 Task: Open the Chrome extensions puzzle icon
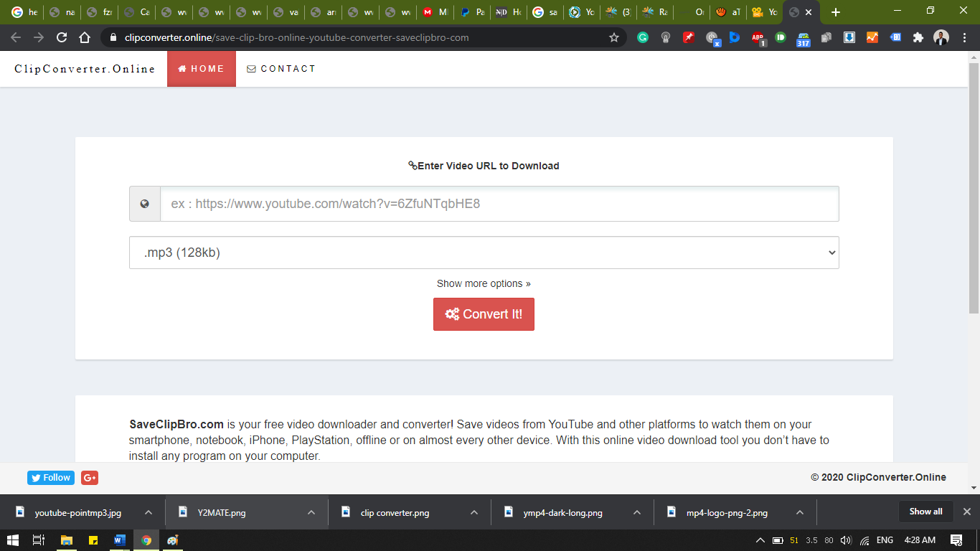click(x=918, y=37)
